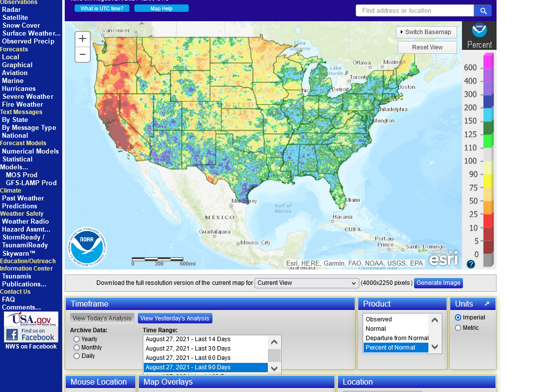
Task: Click the Timeframe panel header
Action: [210, 304]
